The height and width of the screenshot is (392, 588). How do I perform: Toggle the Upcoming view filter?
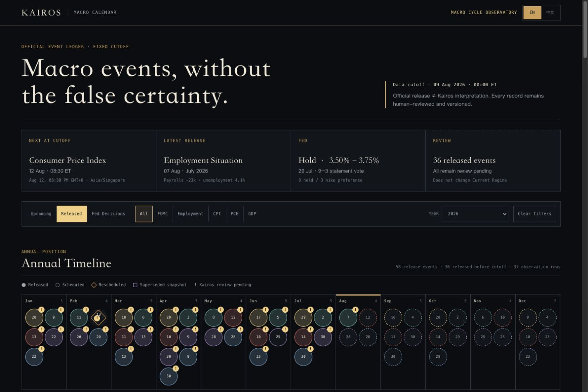click(x=41, y=214)
